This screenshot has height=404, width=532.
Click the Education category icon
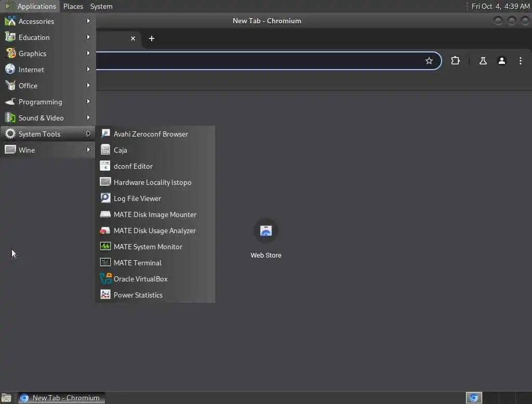[x=10, y=37]
